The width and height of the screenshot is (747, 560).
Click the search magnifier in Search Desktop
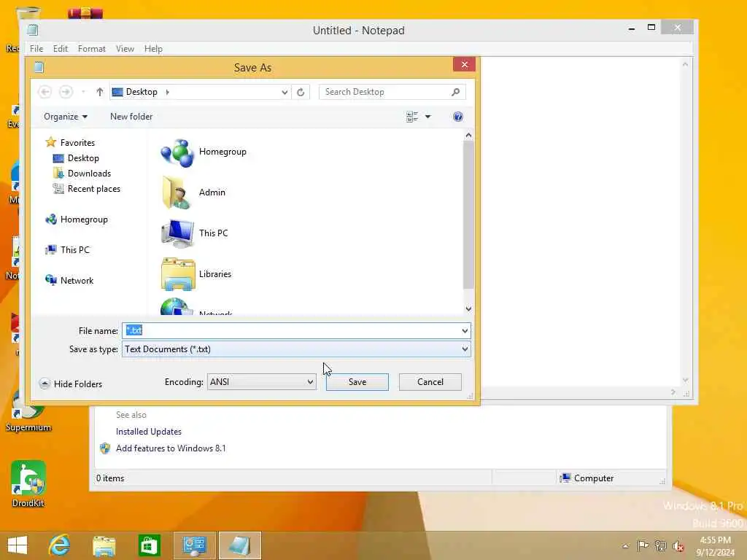(455, 92)
